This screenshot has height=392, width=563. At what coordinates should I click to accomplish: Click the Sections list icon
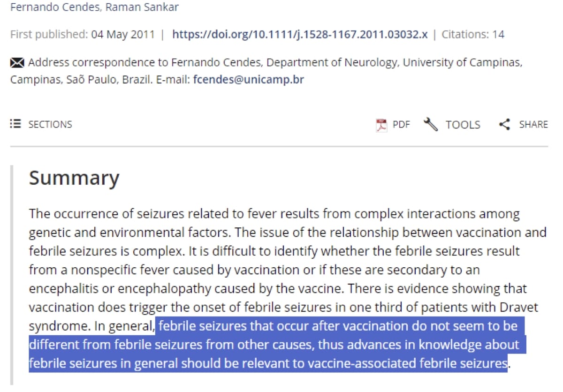pyautogui.click(x=15, y=124)
